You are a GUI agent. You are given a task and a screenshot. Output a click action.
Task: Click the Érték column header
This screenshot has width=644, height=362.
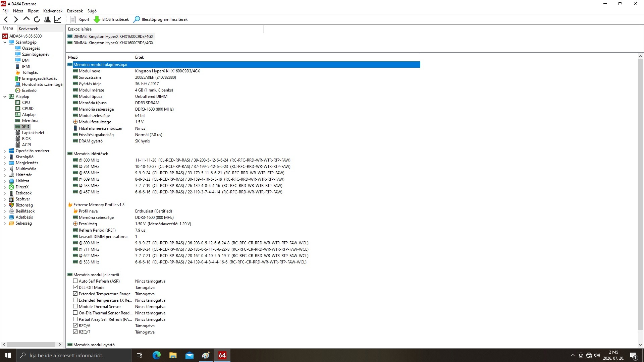(x=276, y=57)
